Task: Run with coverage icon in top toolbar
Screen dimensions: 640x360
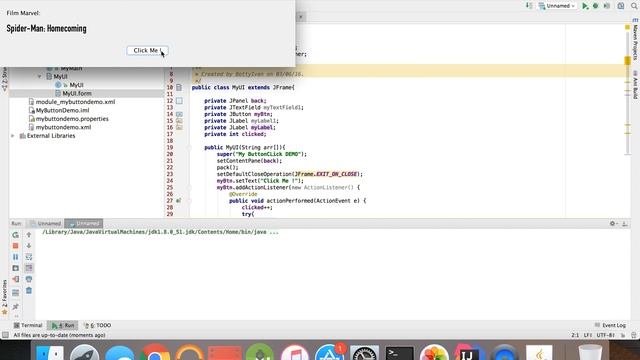Action: [607, 6]
